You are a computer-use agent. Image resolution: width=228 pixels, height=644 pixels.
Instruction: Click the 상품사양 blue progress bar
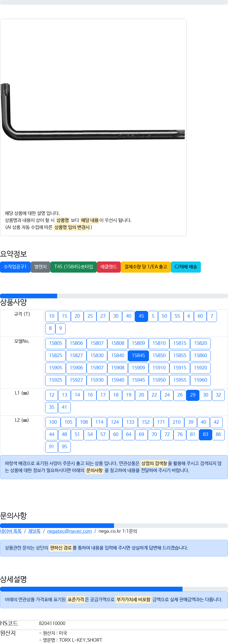tap(29, 296)
